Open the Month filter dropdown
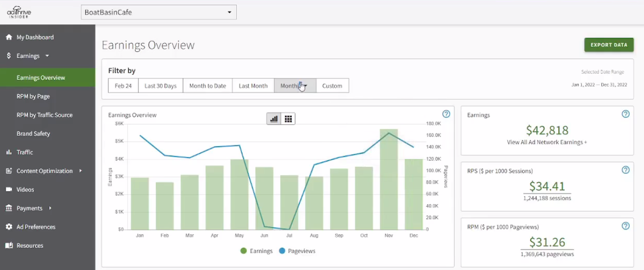The image size is (644, 270). pos(295,86)
